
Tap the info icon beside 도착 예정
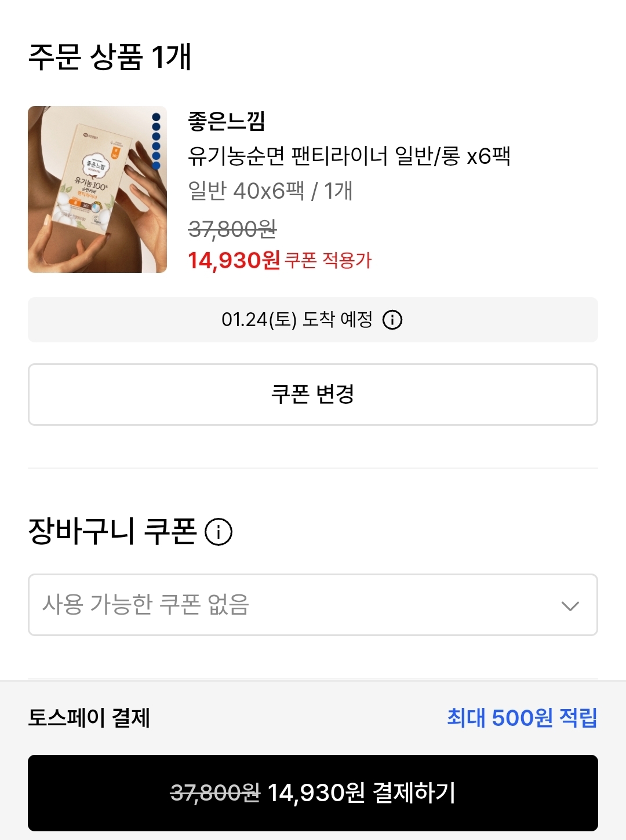pyautogui.click(x=392, y=319)
